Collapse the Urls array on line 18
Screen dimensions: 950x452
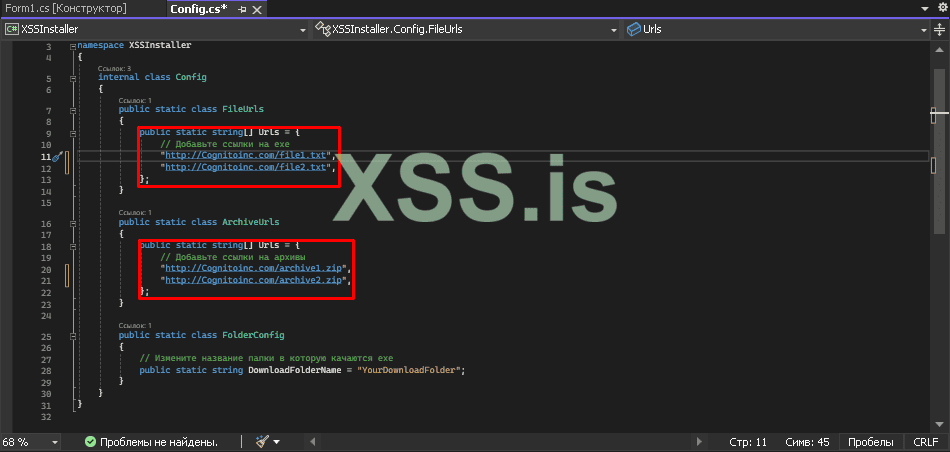coord(73,247)
